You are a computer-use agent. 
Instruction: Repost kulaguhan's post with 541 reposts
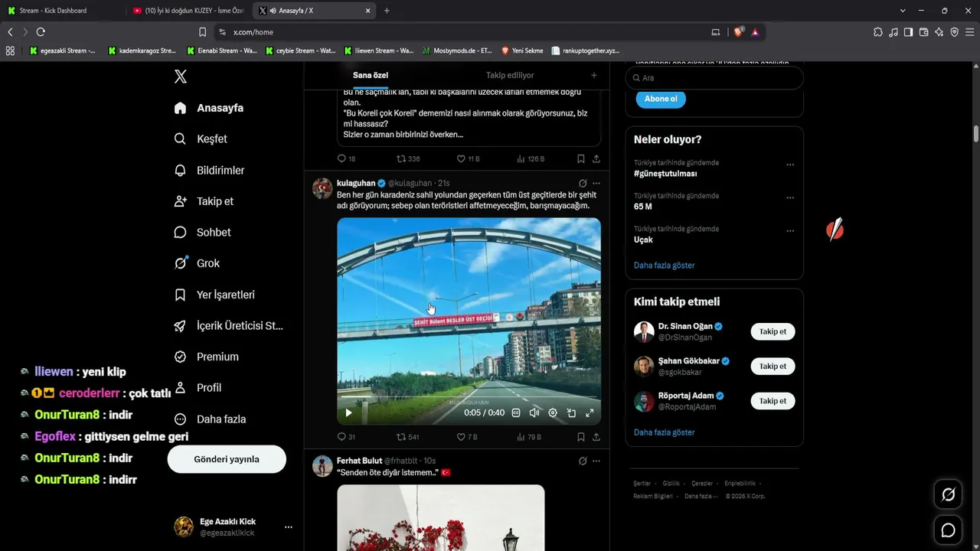[x=407, y=437]
